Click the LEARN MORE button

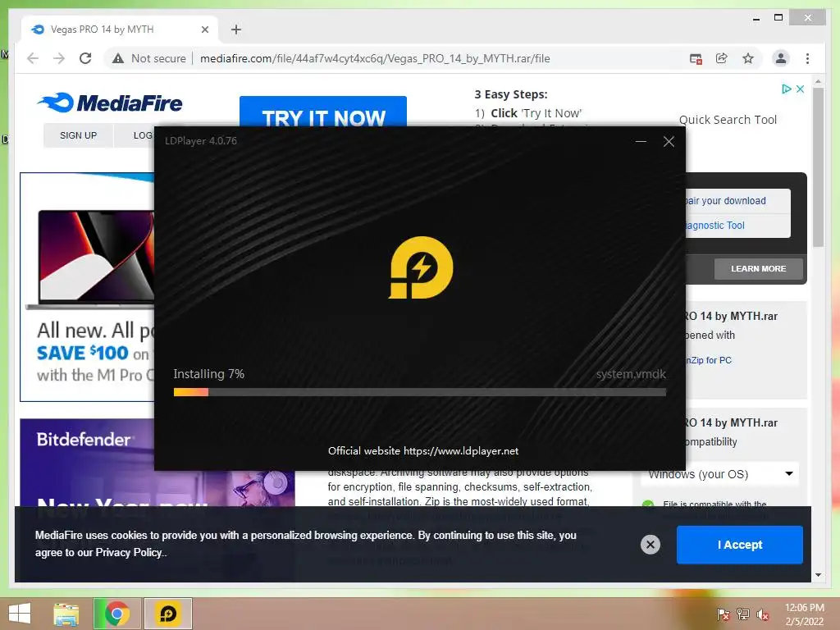[x=758, y=268]
